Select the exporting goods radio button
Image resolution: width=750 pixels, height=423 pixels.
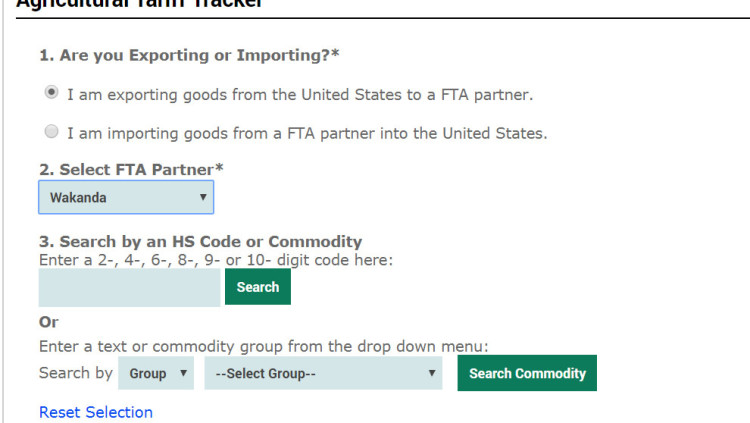click(51, 93)
